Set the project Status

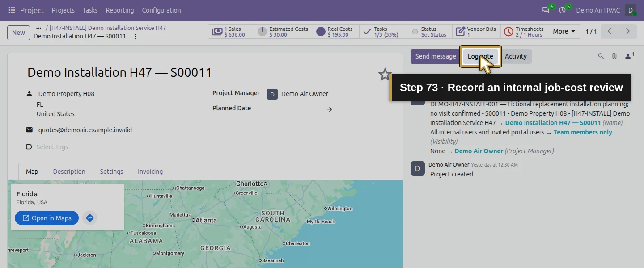click(x=429, y=32)
